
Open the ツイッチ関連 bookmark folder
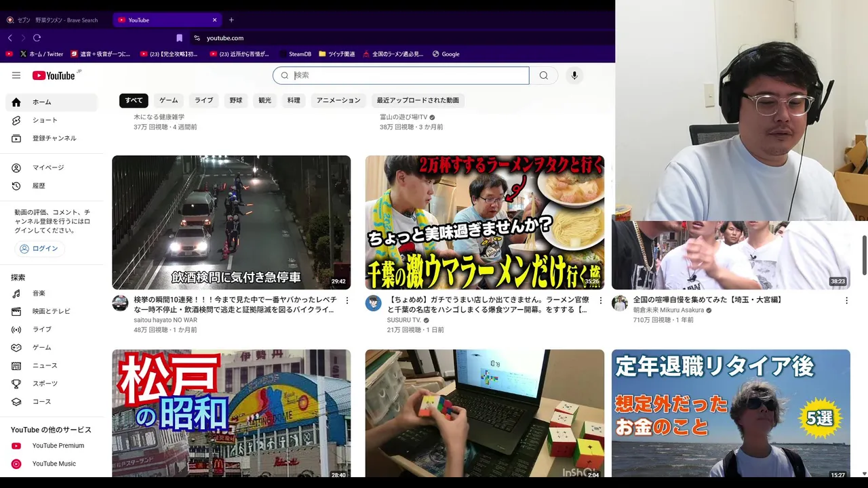pyautogui.click(x=336, y=54)
